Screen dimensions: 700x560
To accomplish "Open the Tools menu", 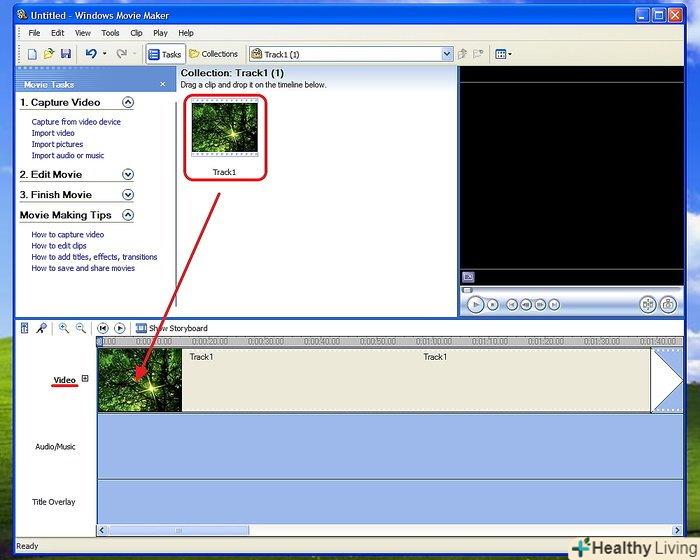I will (x=110, y=33).
